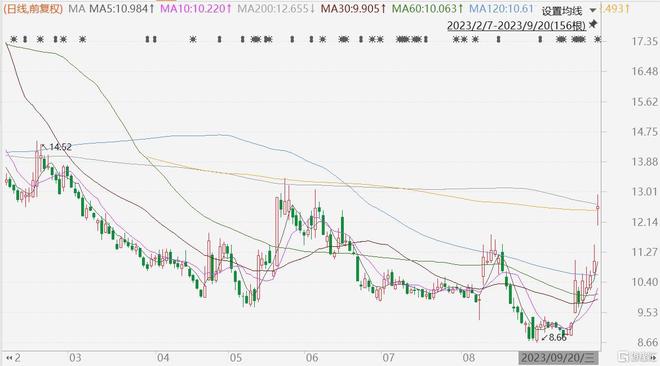Click the (日线,前复权) period label

point(33,8)
